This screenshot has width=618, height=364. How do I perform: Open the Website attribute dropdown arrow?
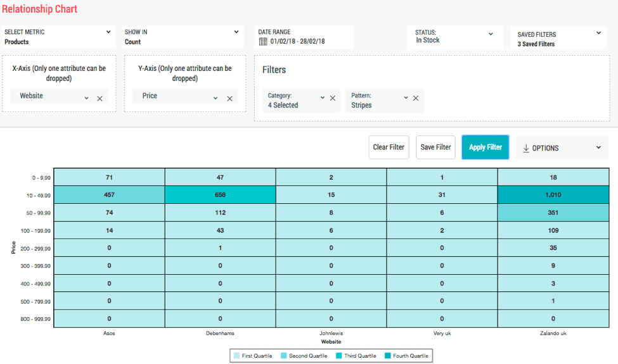coord(87,98)
